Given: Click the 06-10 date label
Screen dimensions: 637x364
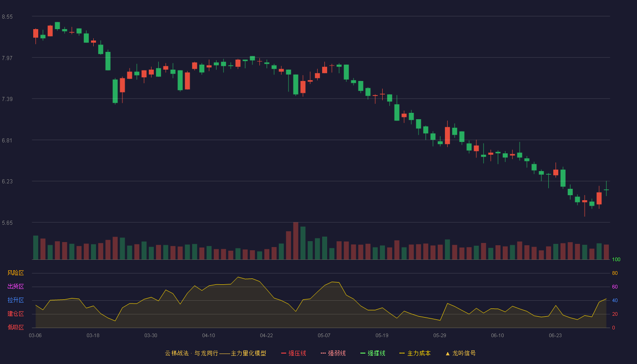Looking at the screenshot, I should pos(498,335).
